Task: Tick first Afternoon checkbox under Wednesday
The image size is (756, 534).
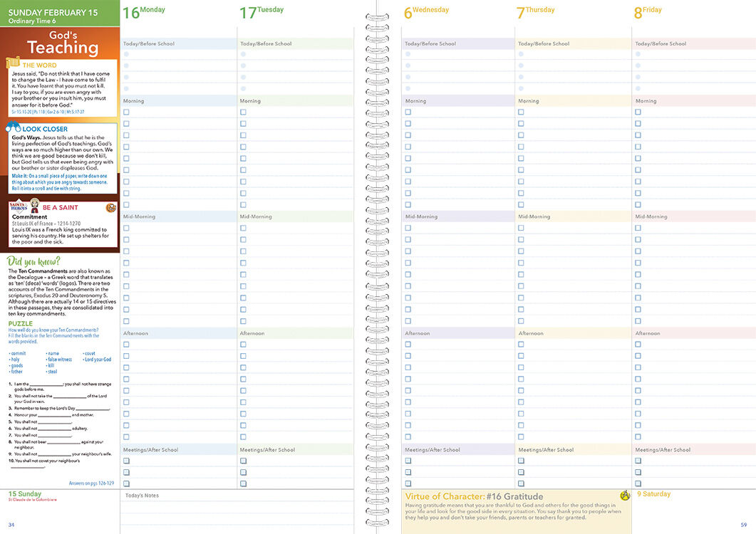Action: (x=408, y=344)
